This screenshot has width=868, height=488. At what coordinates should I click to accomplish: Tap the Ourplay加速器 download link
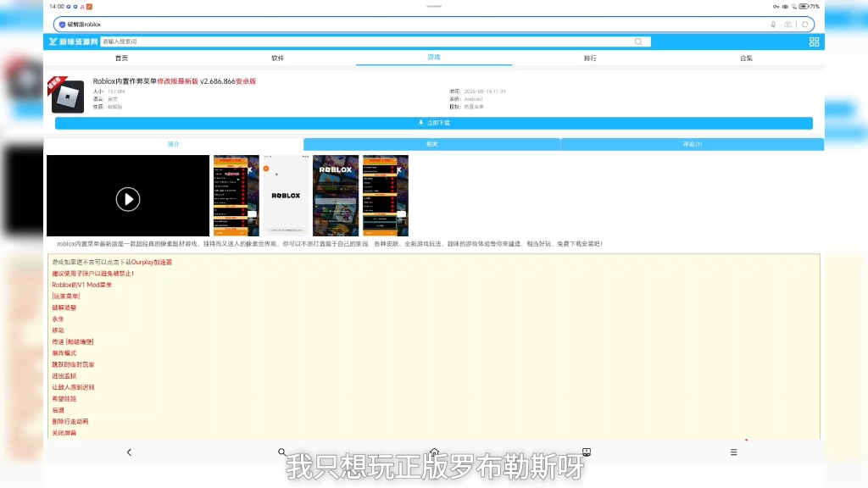tap(151, 263)
